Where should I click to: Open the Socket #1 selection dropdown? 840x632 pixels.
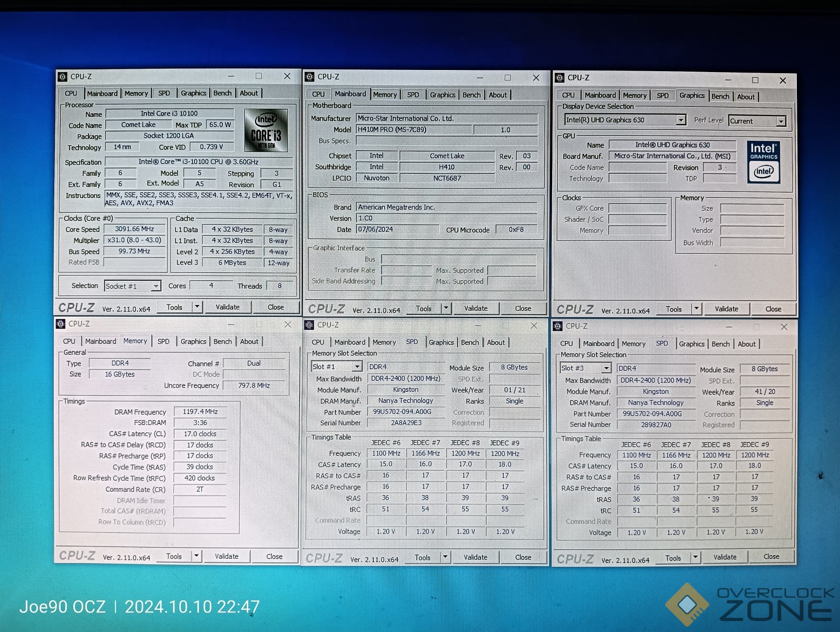156,286
